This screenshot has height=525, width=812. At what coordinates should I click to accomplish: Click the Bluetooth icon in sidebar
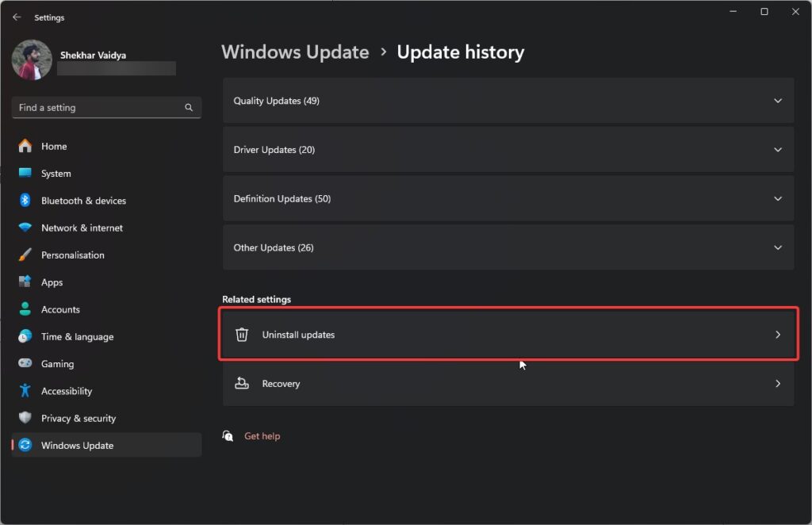pos(25,200)
